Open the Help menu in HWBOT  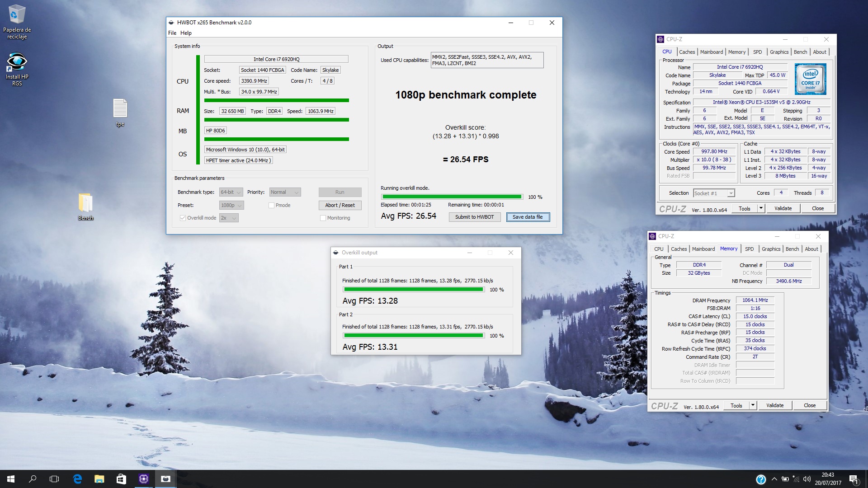[186, 33]
